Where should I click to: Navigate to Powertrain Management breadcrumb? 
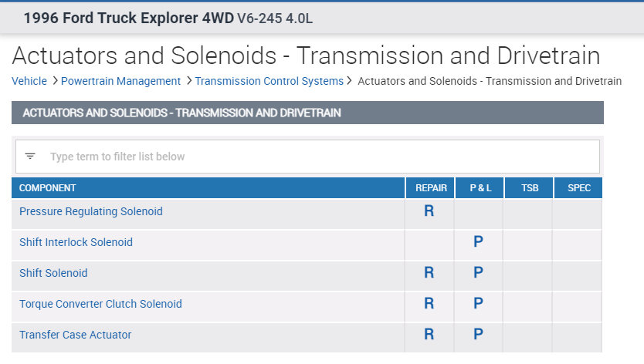point(120,81)
